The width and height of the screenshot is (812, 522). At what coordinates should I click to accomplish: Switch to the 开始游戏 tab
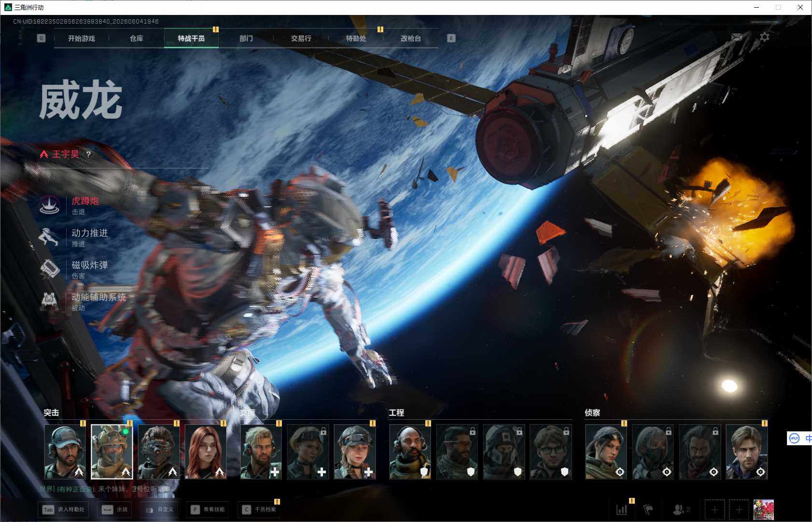point(82,38)
